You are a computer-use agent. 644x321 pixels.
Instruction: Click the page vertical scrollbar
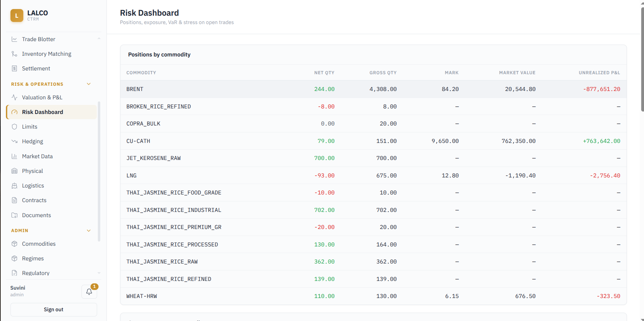642,59
